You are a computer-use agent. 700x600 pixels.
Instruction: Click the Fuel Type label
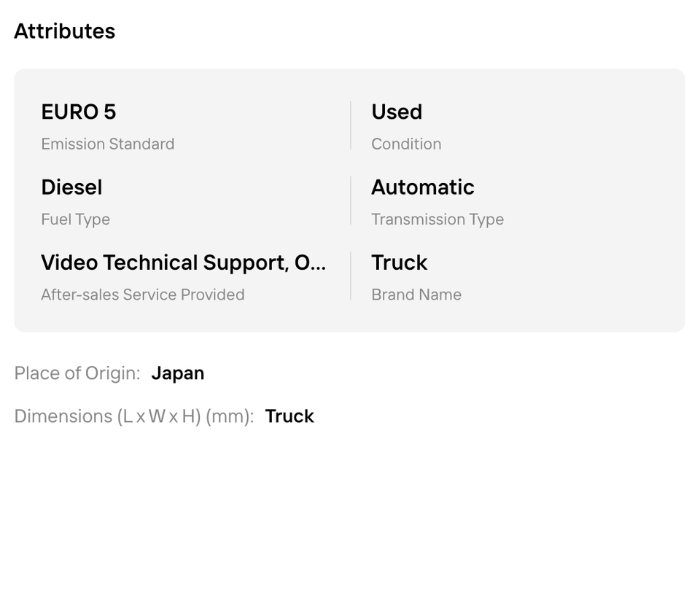coord(75,219)
